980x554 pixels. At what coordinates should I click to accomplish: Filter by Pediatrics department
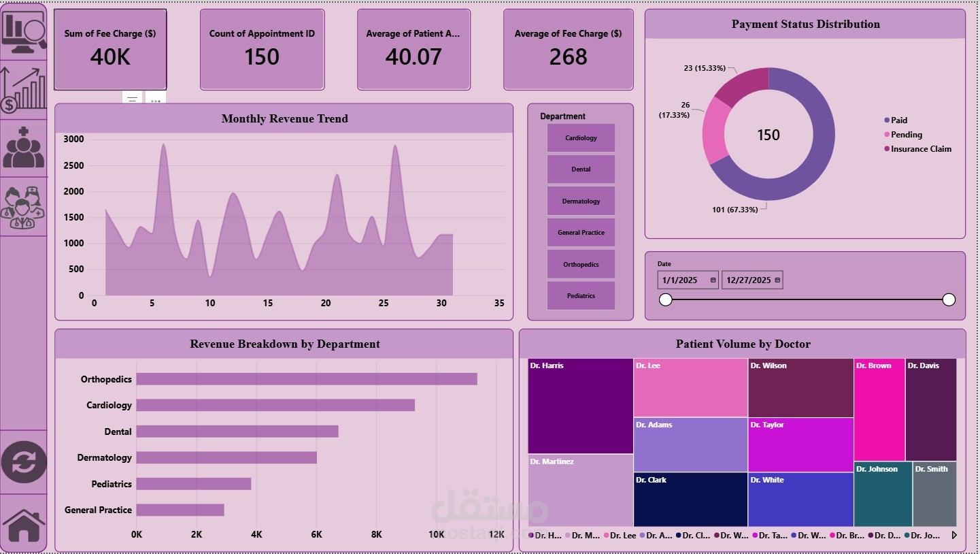click(581, 295)
